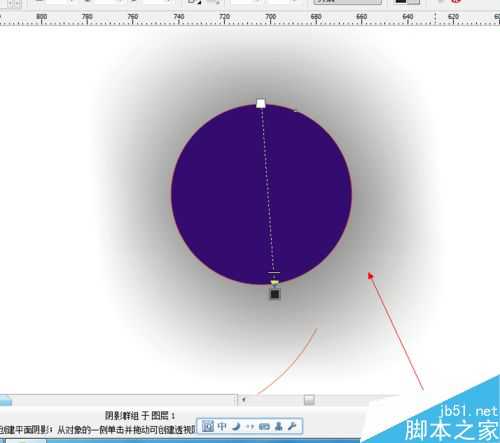Open the IME wrench settings icon

[292, 426]
